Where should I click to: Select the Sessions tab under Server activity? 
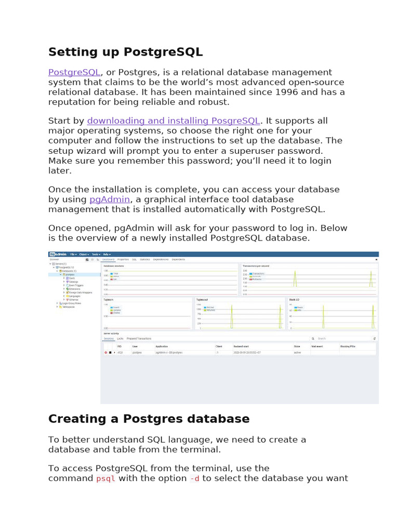pyautogui.click(x=109, y=339)
